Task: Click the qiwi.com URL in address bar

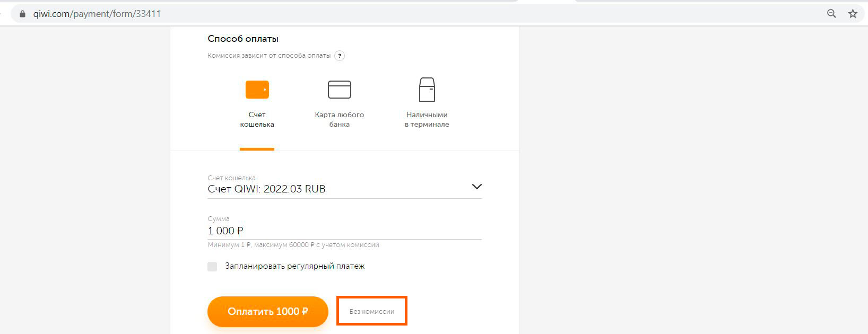Action: pos(97,14)
